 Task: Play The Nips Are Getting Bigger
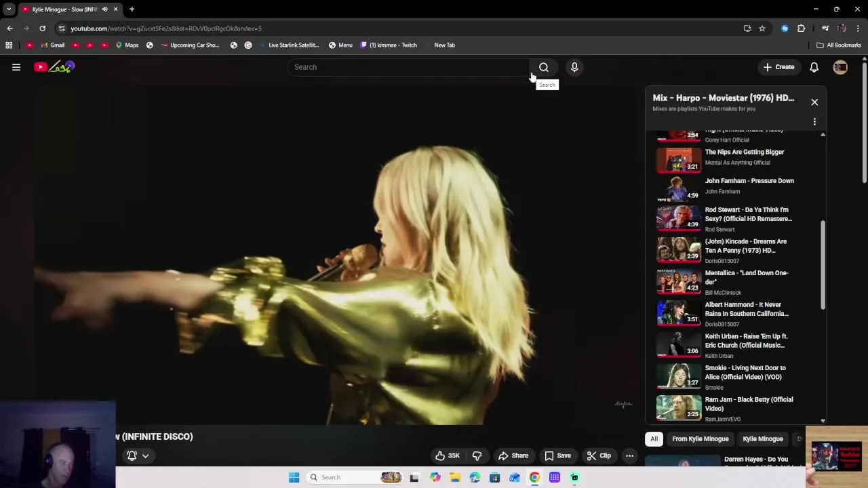coord(745,152)
